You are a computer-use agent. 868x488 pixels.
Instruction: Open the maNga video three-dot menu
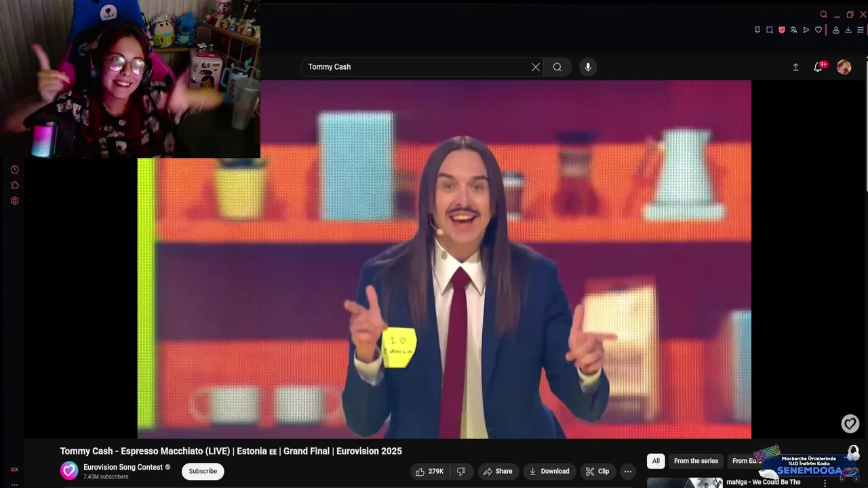coord(825,483)
